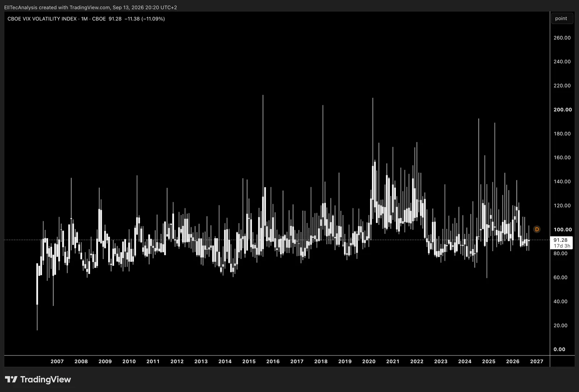
Task: Click the 1M interval label
Action: click(84, 19)
